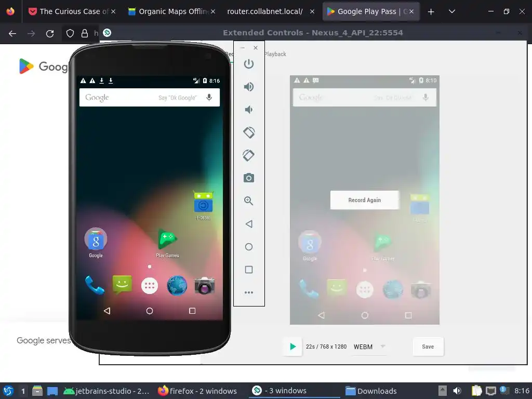
Task: Open the app drawer on the phone
Action: 150,286
